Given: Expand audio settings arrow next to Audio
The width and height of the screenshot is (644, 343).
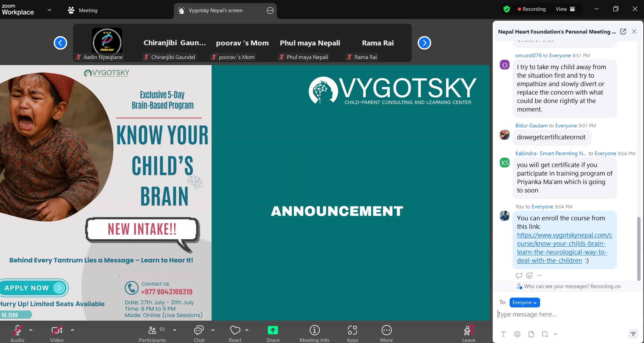Looking at the screenshot, I should [x=31, y=330].
